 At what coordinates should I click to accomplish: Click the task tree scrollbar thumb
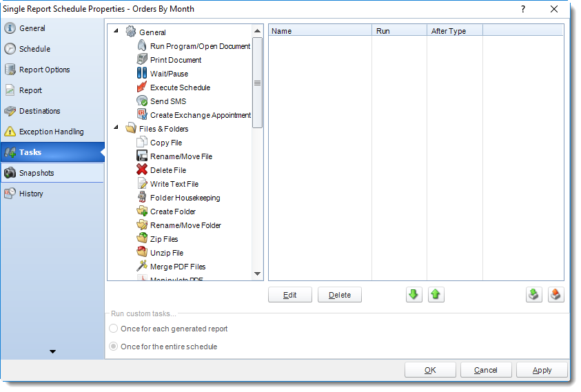[257, 83]
